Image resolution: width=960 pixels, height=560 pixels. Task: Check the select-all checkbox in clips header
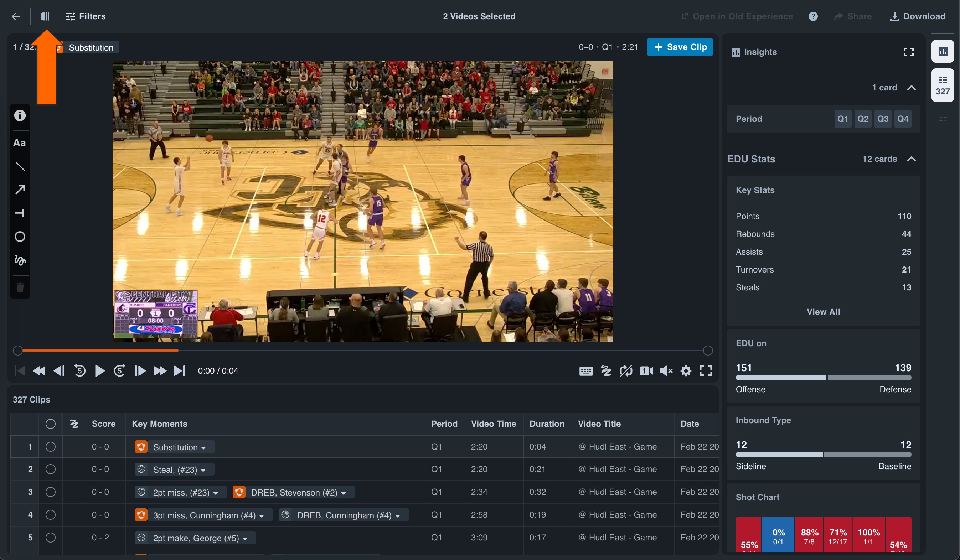pos(51,424)
